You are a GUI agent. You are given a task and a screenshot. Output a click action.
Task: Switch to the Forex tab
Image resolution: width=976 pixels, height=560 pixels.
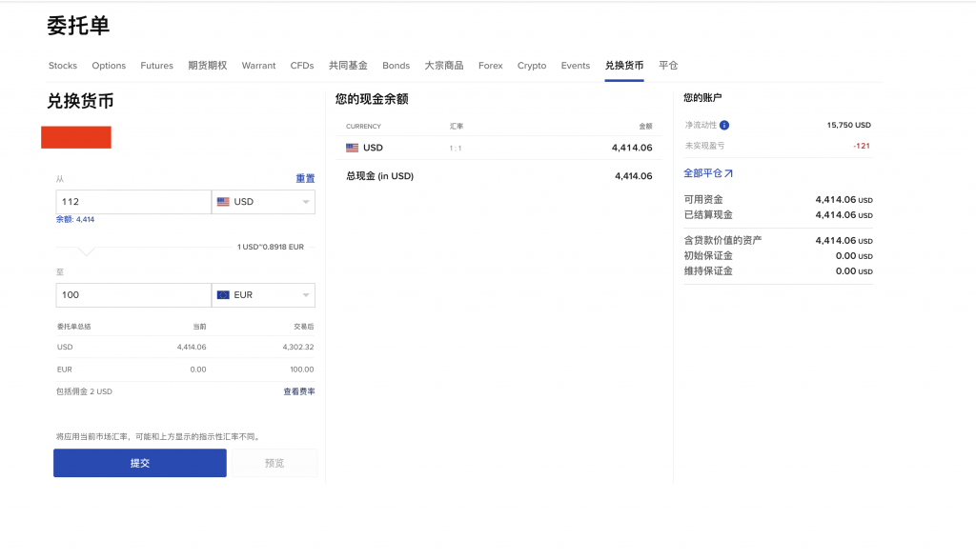pyautogui.click(x=490, y=66)
